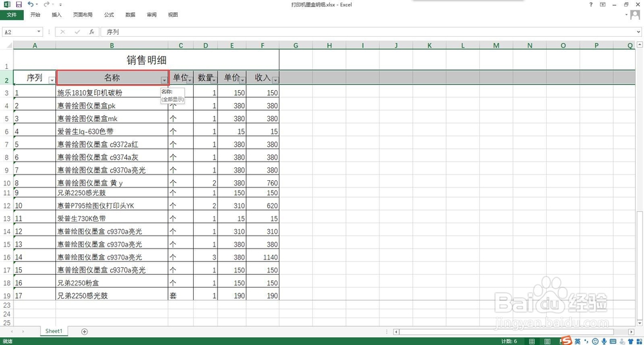
Task: Open the Undo history dropdown arrow
Action: (x=37, y=5)
